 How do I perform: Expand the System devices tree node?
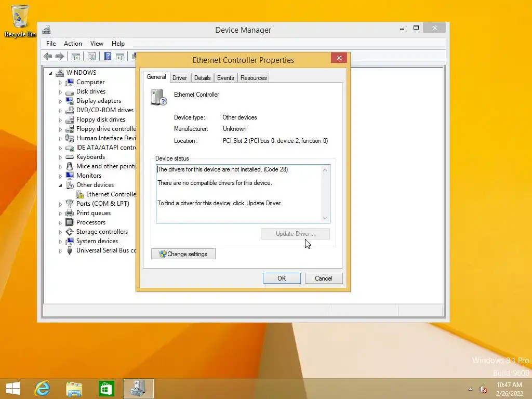[x=60, y=242]
